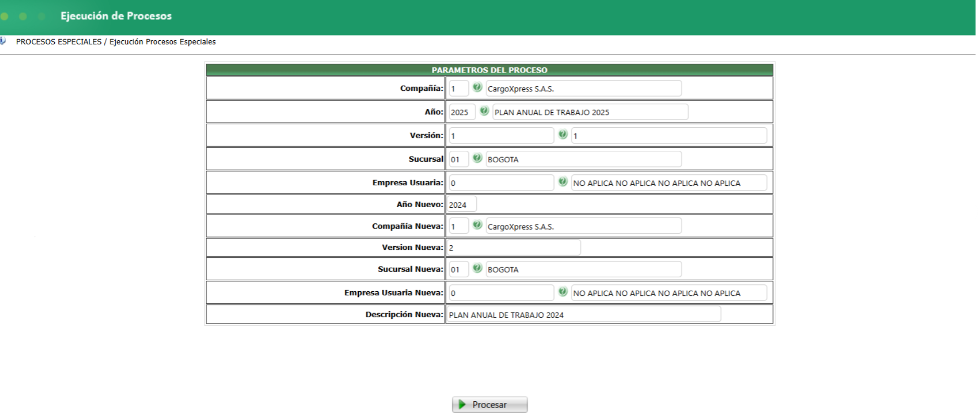
Task: Open lookup icon in Empresa Usuaria Nueva row
Action: [x=563, y=292]
